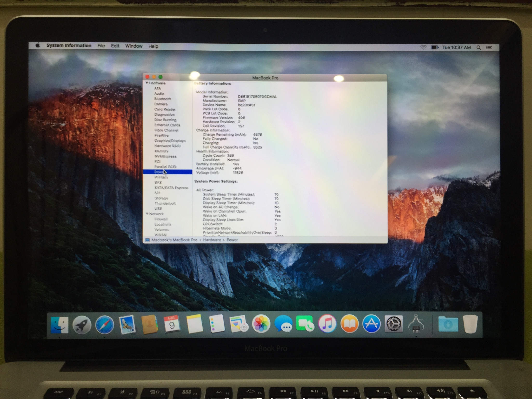Select Ethernet Cards in the sidebar
This screenshot has width=532, height=399.
point(167,125)
